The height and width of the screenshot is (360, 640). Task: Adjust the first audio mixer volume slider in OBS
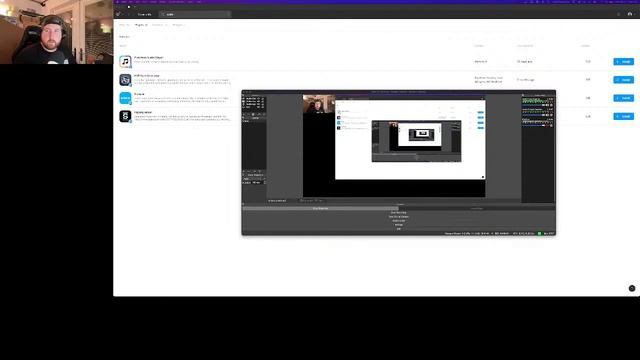(532, 105)
